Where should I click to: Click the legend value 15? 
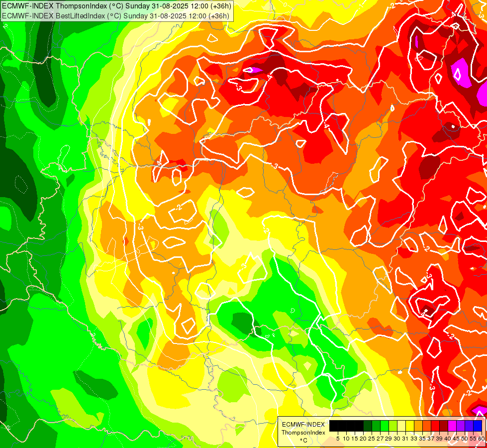(355, 439)
